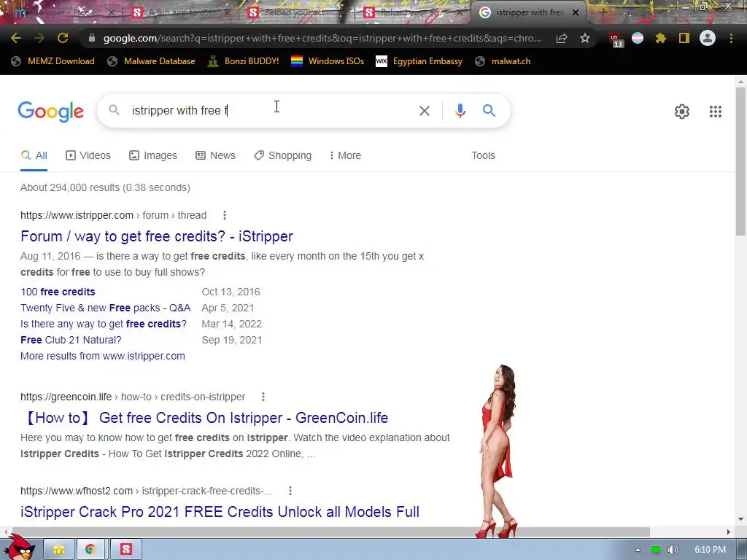Open the extension with the 13 badge
The width and height of the screenshot is (747, 560).
pyautogui.click(x=615, y=39)
